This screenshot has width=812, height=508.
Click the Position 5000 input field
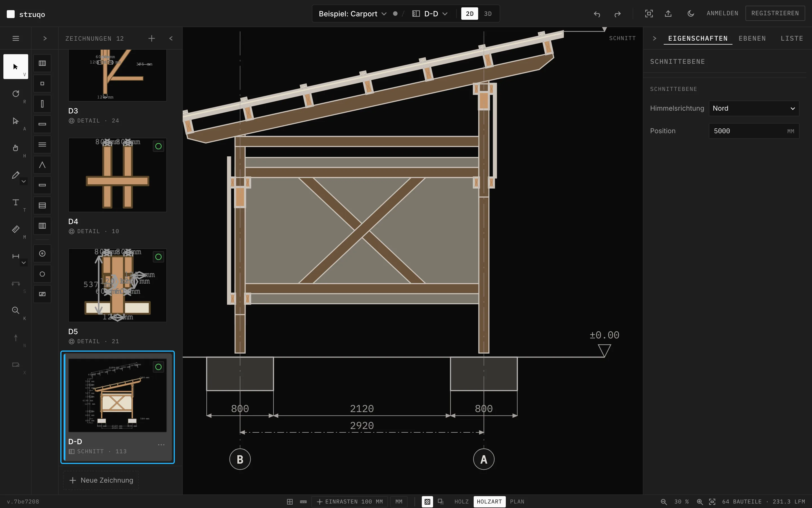(754, 131)
